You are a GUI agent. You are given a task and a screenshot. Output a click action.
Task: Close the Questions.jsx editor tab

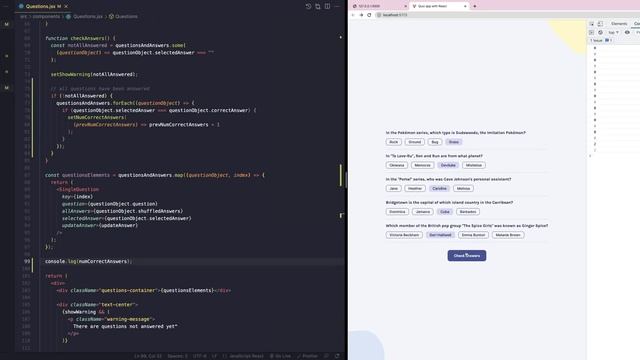coord(66,7)
